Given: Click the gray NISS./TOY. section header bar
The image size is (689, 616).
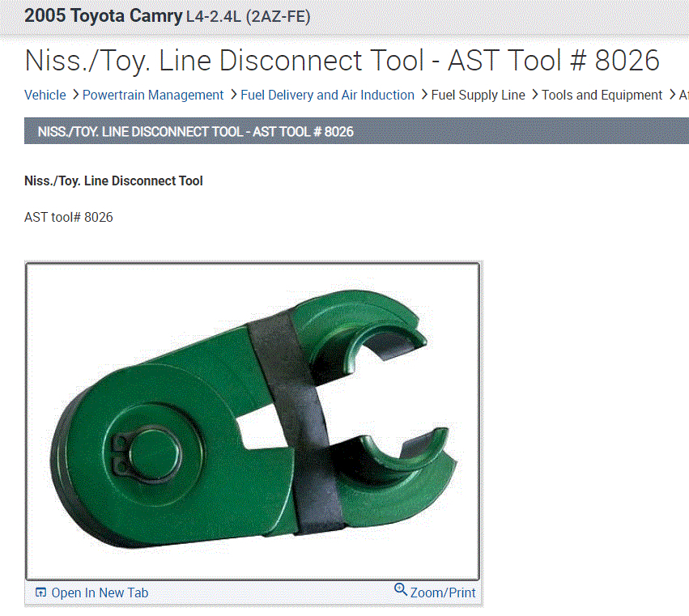Looking at the screenshot, I should (356, 131).
